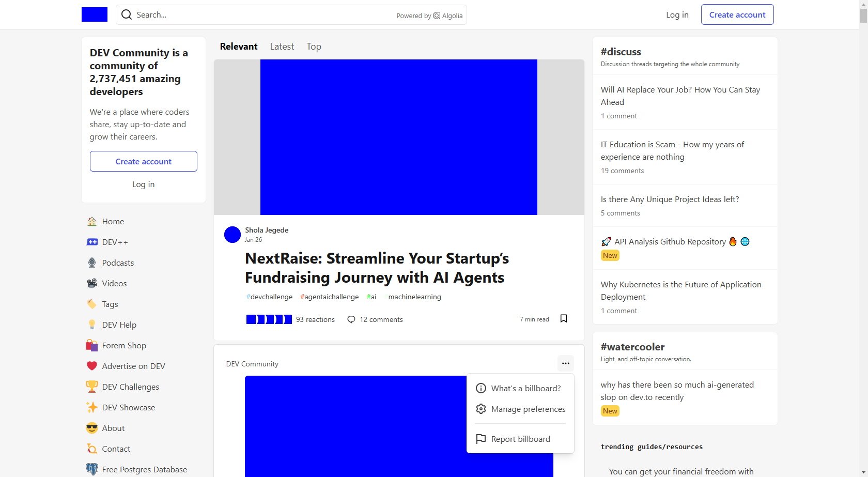The width and height of the screenshot is (868, 477).
Task: Click the Forem Shop bag icon
Action: [92, 345]
